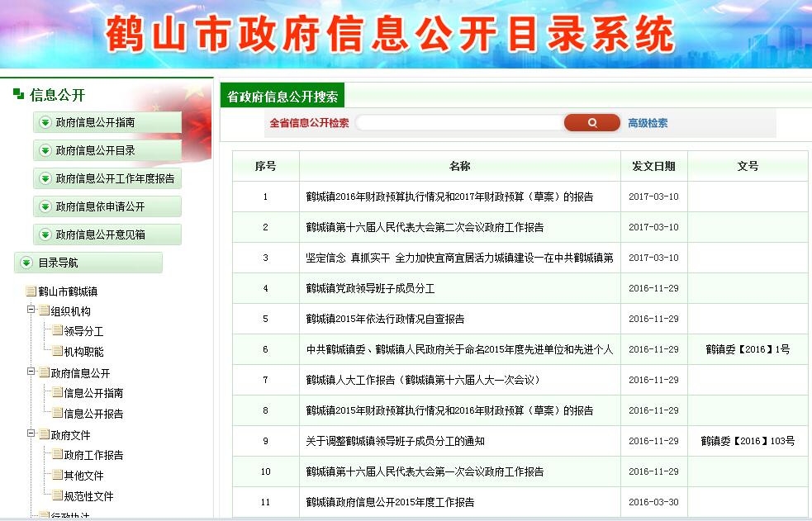Click the green arrow icon beside 政府信息公开指南
812x521 pixels.
pos(45,122)
